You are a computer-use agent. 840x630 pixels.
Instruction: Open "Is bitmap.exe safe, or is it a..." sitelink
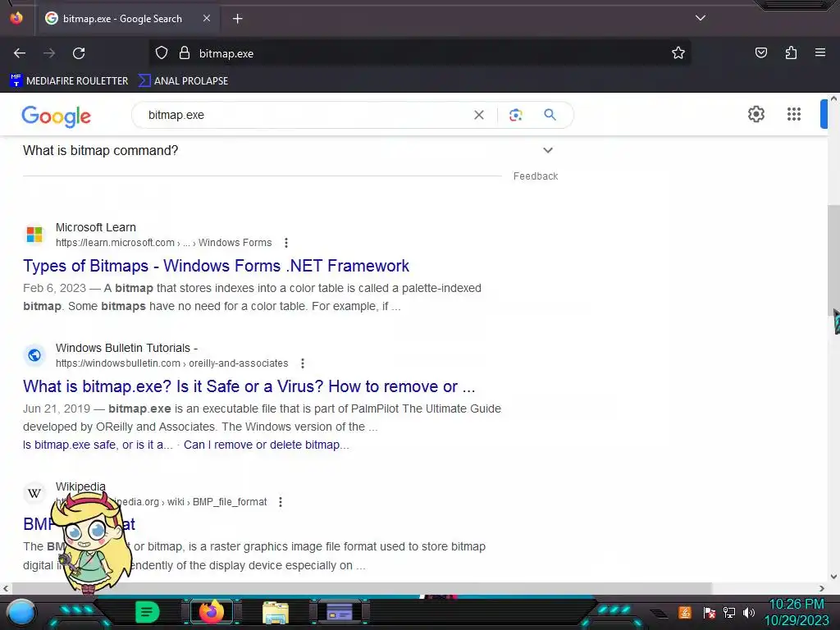pos(98,445)
